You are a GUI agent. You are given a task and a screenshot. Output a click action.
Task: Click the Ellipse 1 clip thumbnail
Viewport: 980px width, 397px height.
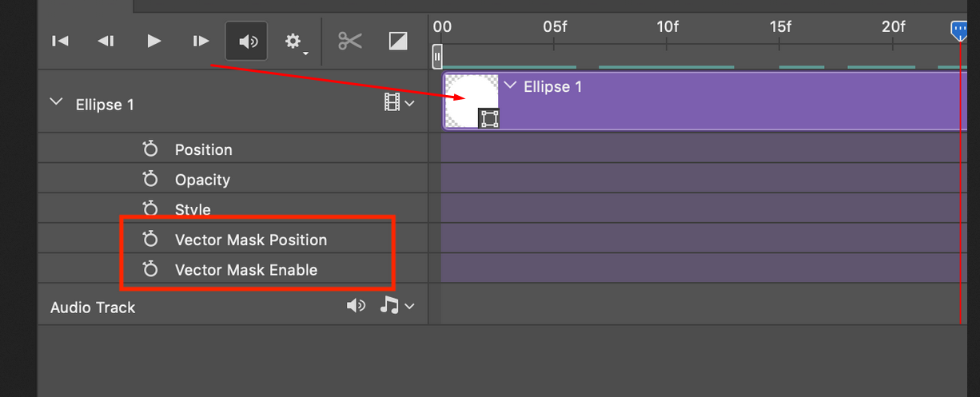471,101
